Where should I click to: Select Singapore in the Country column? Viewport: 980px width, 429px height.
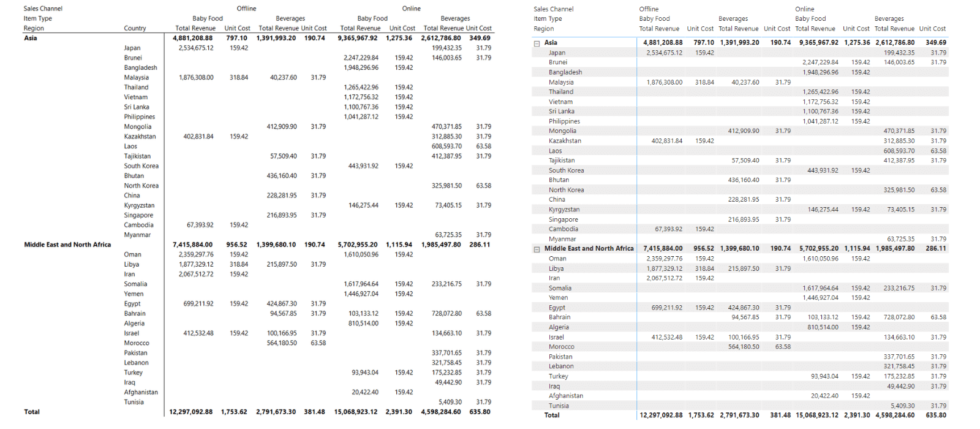138,215
